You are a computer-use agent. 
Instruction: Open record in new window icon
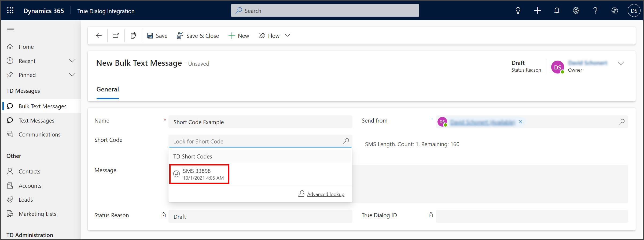tap(116, 36)
